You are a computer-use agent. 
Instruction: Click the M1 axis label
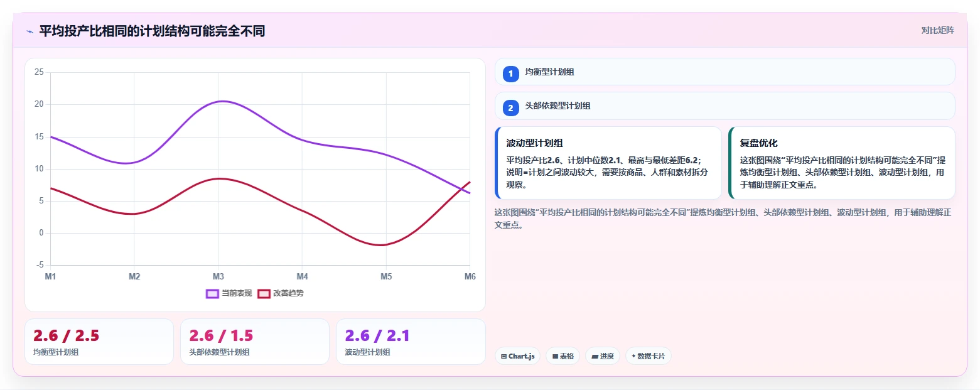coord(50,276)
